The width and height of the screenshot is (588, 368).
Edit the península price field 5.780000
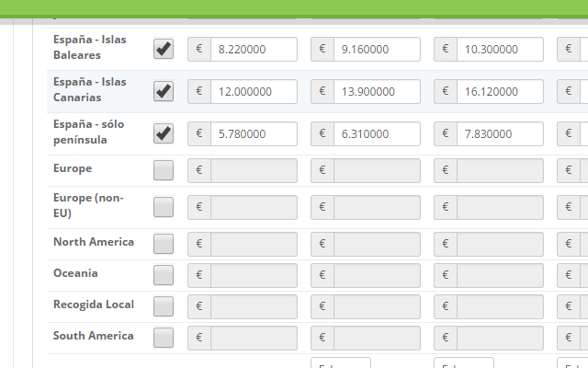(254, 134)
